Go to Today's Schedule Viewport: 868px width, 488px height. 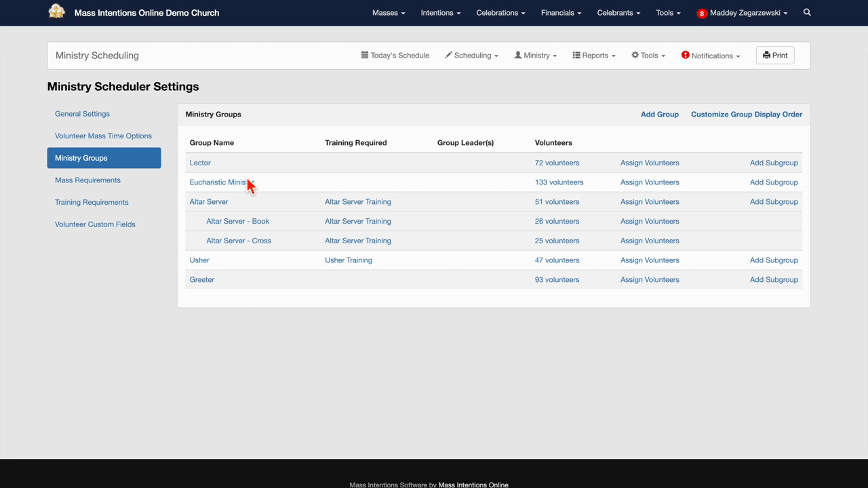395,56
